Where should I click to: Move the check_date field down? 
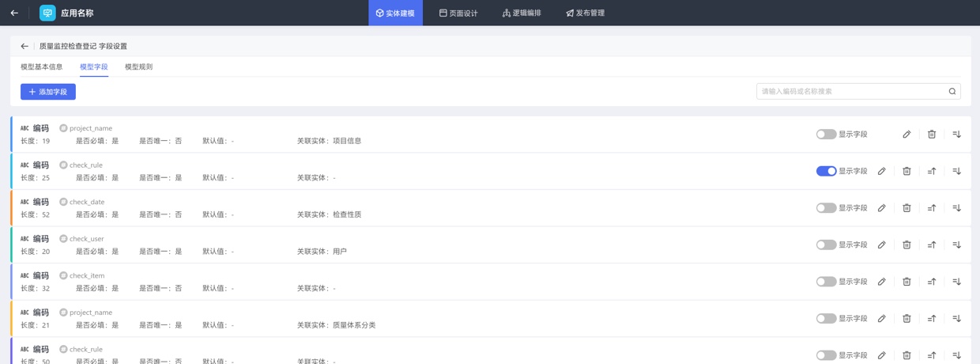[x=956, y=208]
